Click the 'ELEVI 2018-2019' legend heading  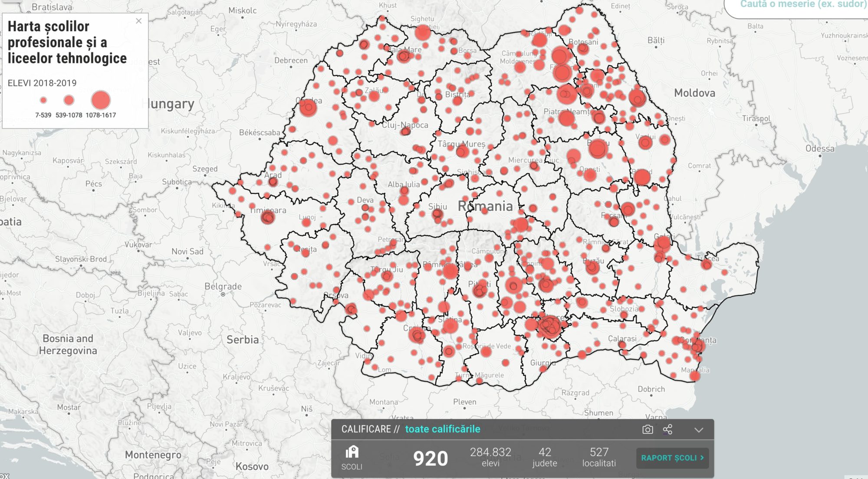(42, 83)
